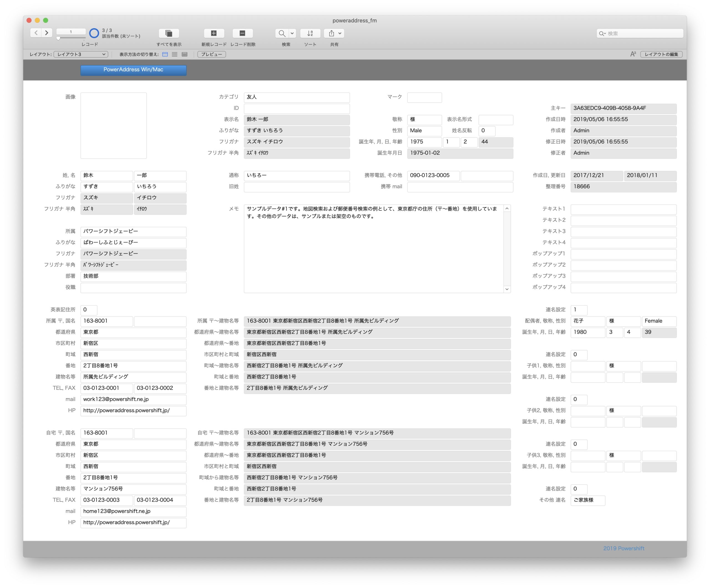Click the プレビュー button
710x588 pixels.
(212, 54)
